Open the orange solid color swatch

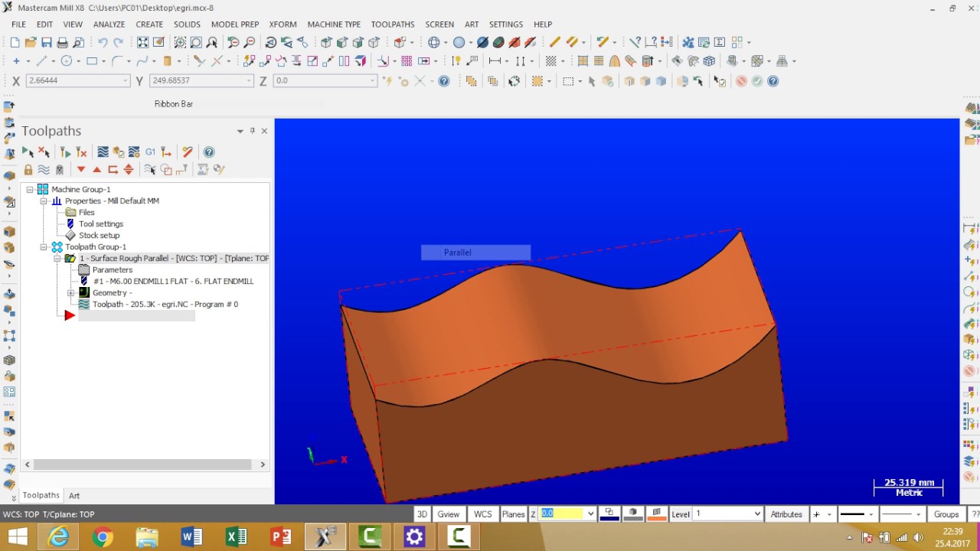point(657,514)
